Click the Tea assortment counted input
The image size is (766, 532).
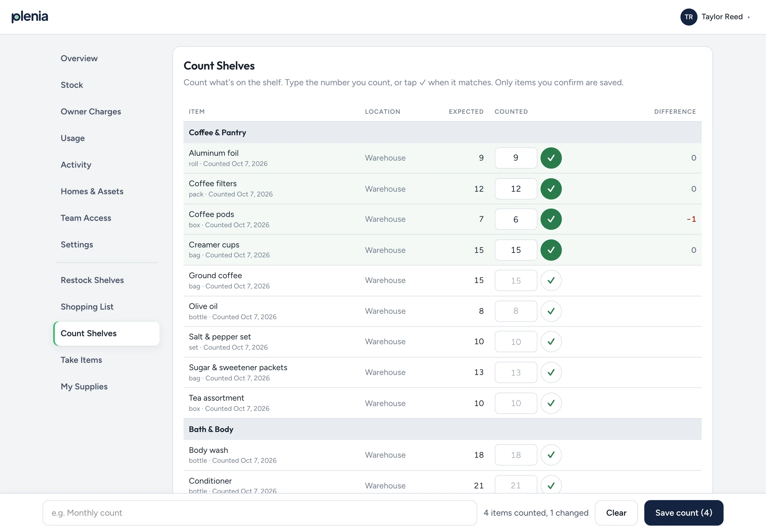pos(516,403)
